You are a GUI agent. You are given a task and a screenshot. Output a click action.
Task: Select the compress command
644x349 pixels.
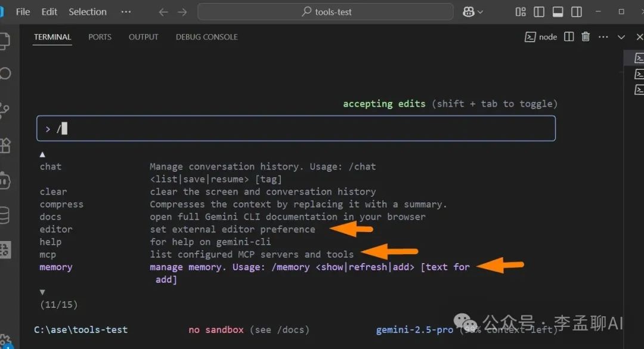pyautogui.click(x=61, y=204)
